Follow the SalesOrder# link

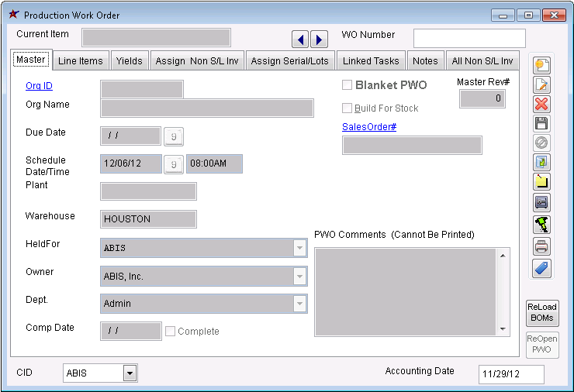coord(369,127)
